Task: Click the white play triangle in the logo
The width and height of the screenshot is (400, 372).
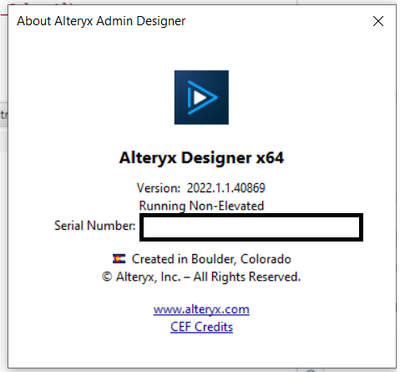Action: 199,97
